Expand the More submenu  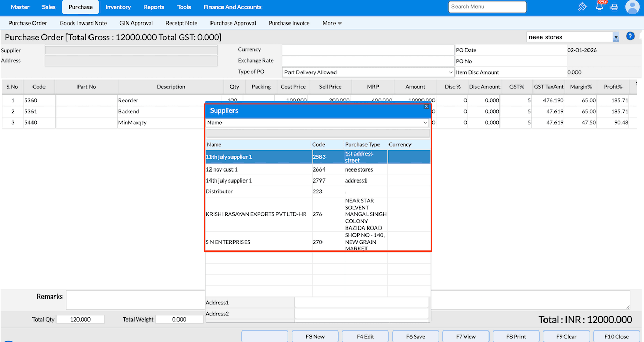pos(332,23)
